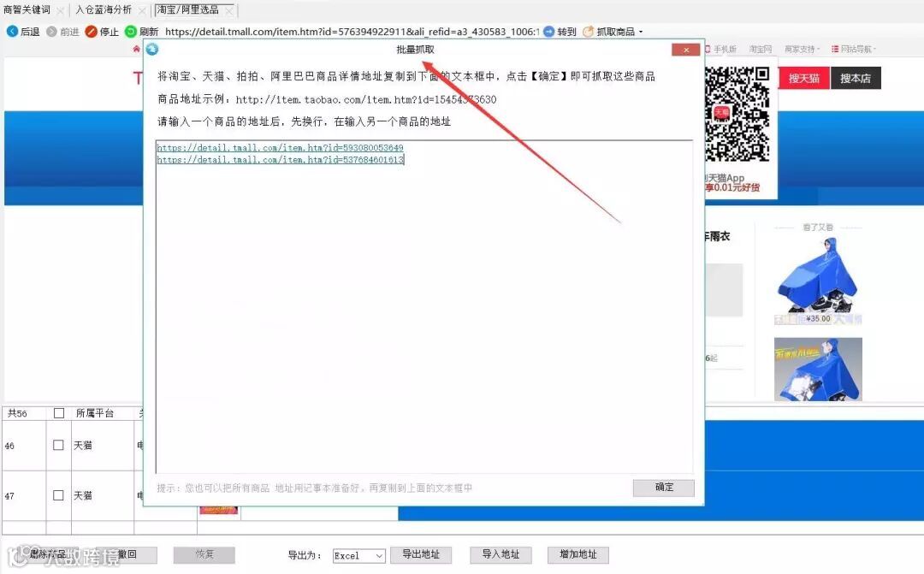
Task: Switch to the 入仓蓝海分析 tab
Action: point(104,10)
